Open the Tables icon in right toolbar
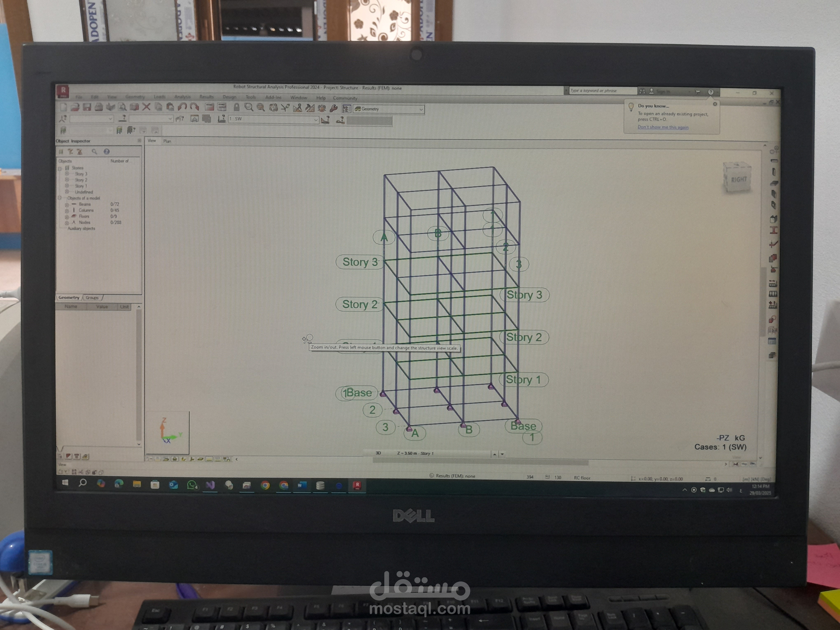840x630 pixels. click(772, 341)
